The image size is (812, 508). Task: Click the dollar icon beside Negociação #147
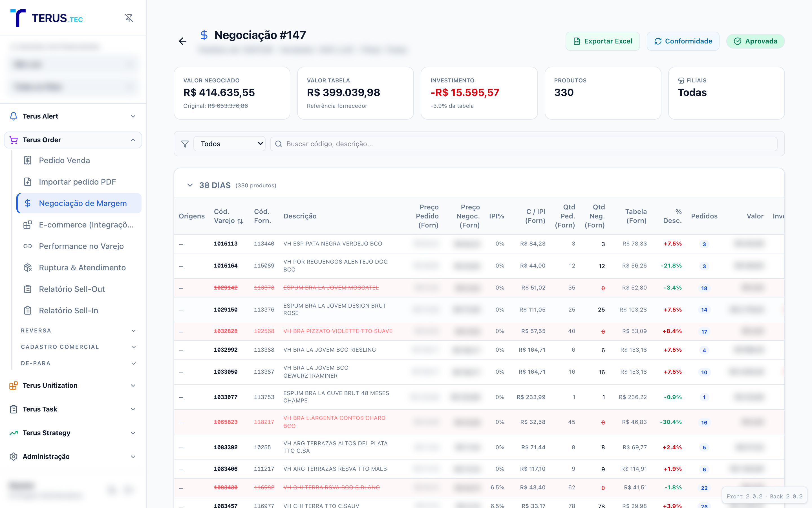point(204,35)
